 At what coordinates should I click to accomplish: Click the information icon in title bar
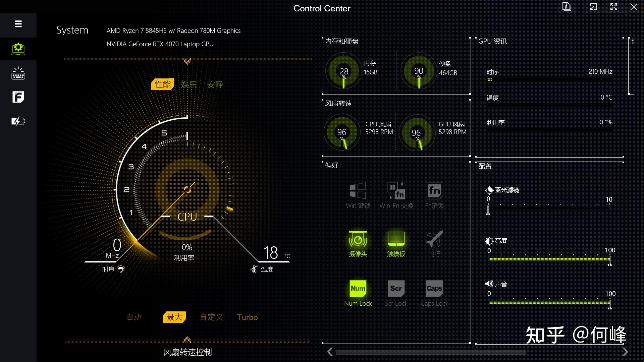click(567, 7)
